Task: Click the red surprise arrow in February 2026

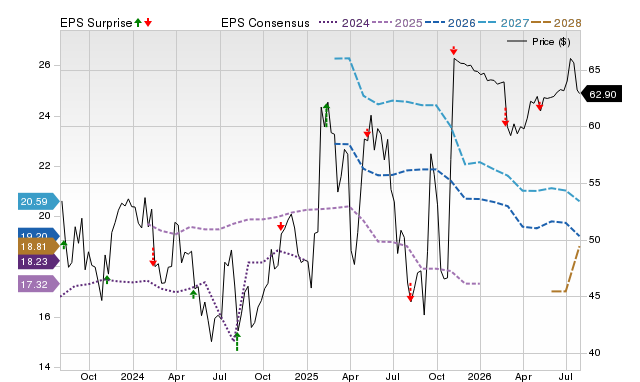Action: (505, 117)
